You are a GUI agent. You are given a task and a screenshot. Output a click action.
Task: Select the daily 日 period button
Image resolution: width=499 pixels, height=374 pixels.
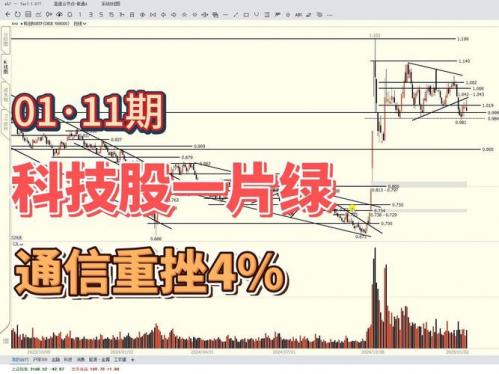[132, 14]
